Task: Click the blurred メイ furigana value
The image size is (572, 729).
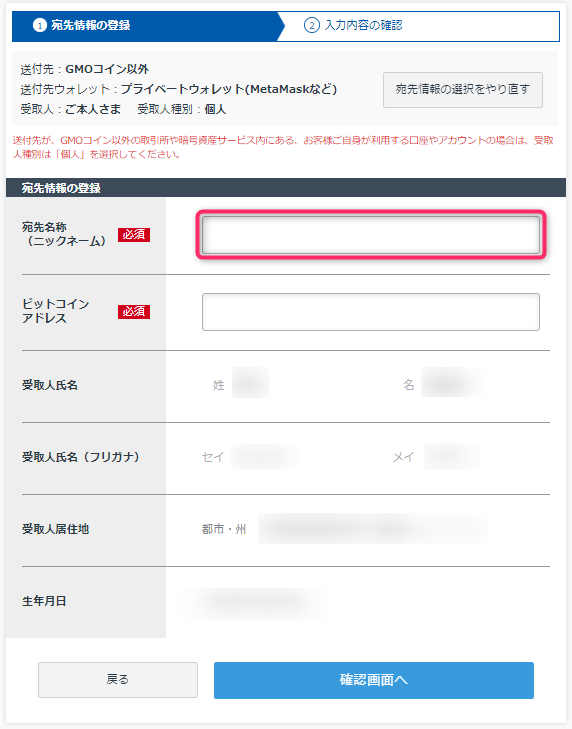Action: click(x=452, y=457)
